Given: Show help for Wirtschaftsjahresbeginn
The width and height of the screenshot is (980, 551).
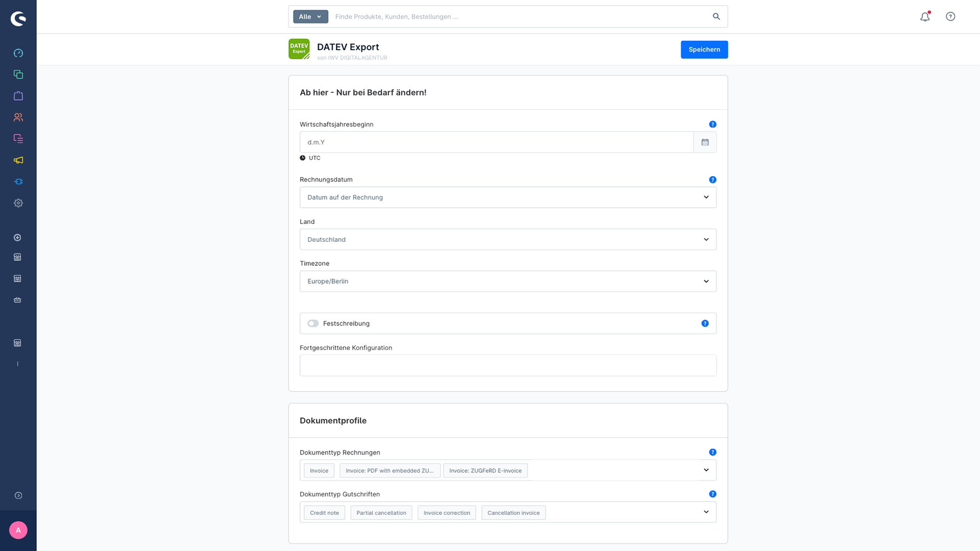Looking at the screenshot, I should click(713, 124).
